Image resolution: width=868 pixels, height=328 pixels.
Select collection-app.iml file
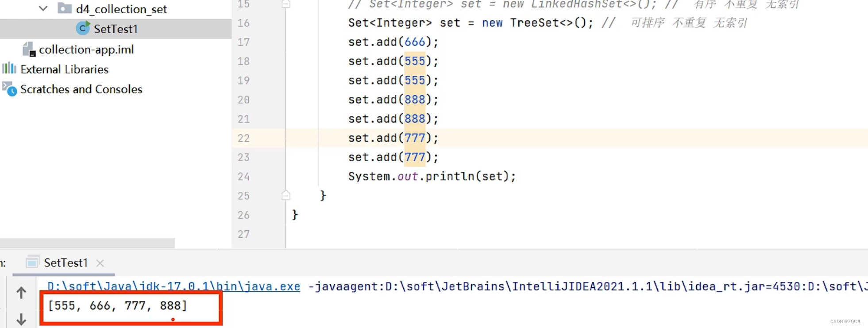(86, 50)
